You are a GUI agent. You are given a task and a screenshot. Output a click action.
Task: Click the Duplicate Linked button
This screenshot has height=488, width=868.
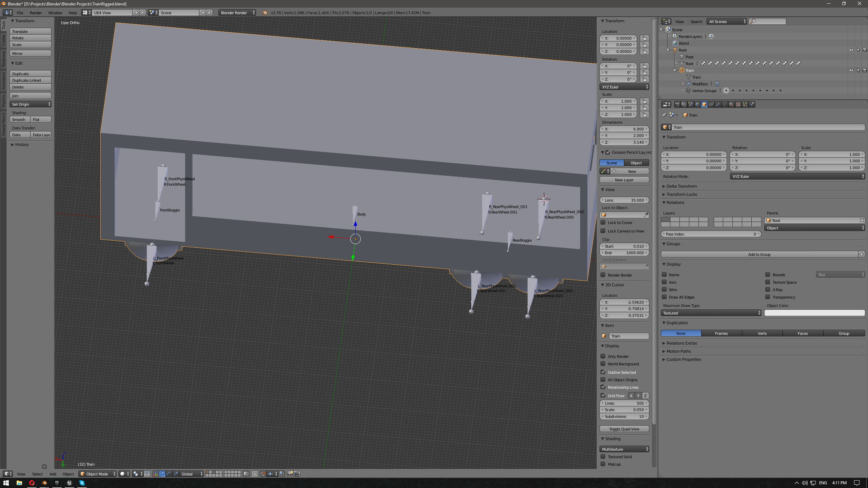(31, 80)
